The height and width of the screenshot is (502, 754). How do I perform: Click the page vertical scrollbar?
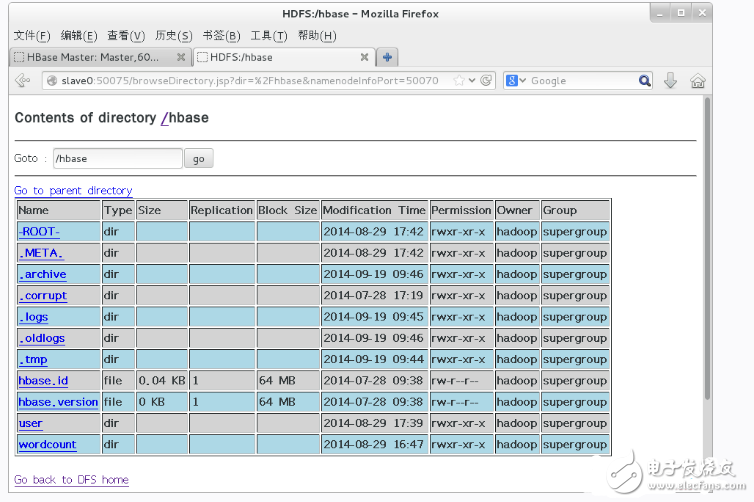coord(707,248)
